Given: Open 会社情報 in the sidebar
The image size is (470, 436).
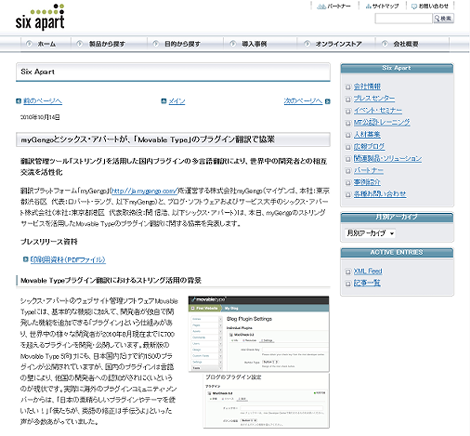Looking at the screenshot, I should tap(367, 87).
